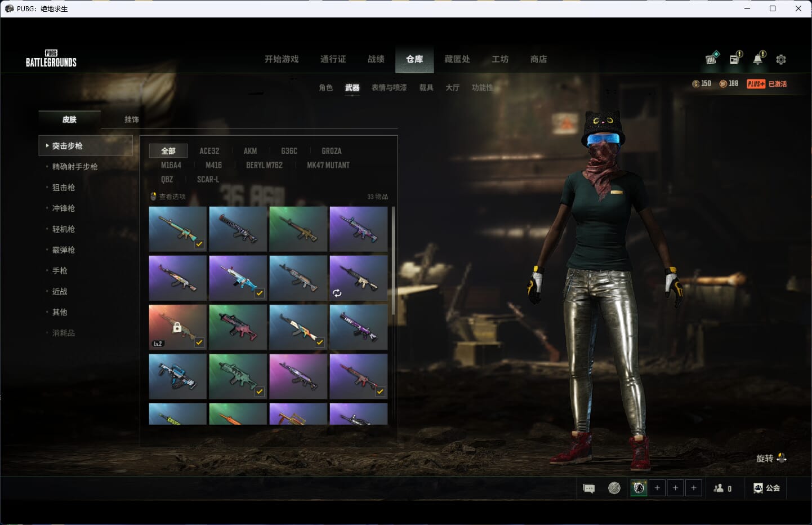Screen dimensions: 812x525
Task: Open the crate inventory icon in top bar
Action: pos(712,58)
